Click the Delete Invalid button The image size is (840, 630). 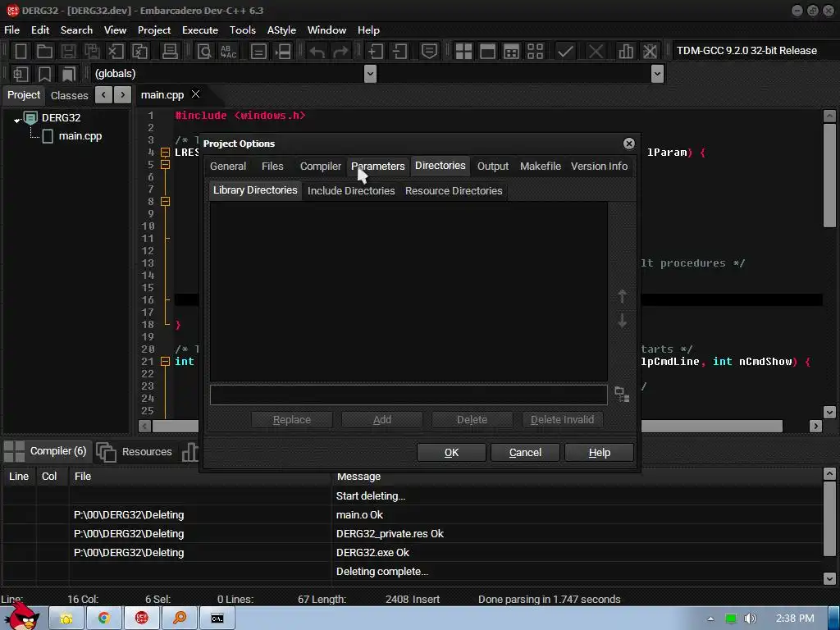[562, 419]
